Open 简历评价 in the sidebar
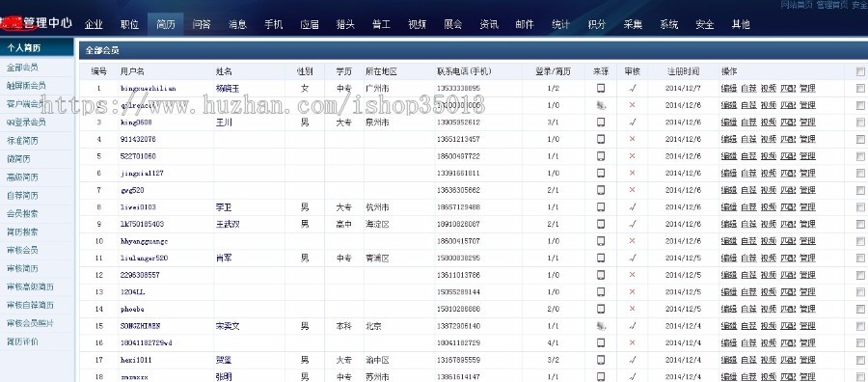868x382 pixels. 23,341
